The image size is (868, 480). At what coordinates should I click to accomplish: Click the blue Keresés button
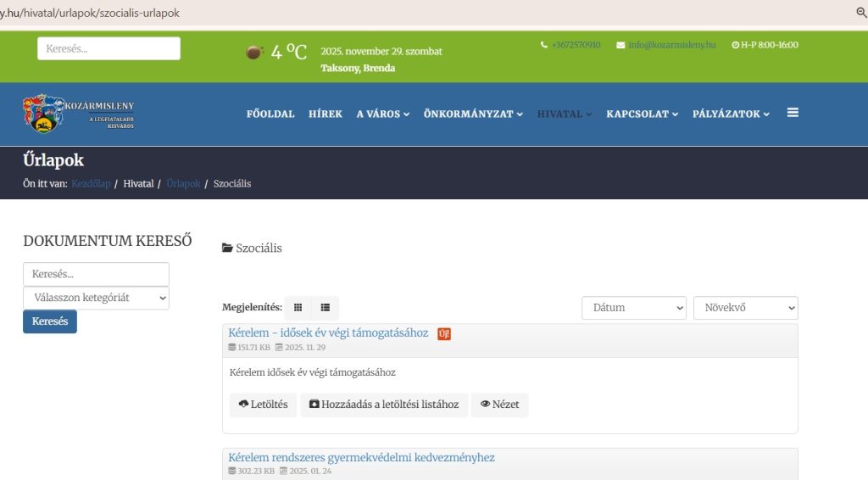(50, 321)
